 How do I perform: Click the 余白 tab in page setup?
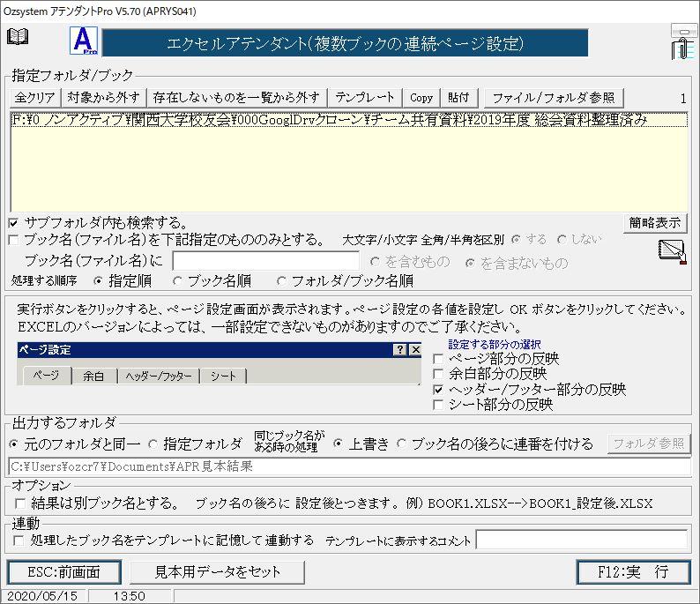[x=94, y=376]
